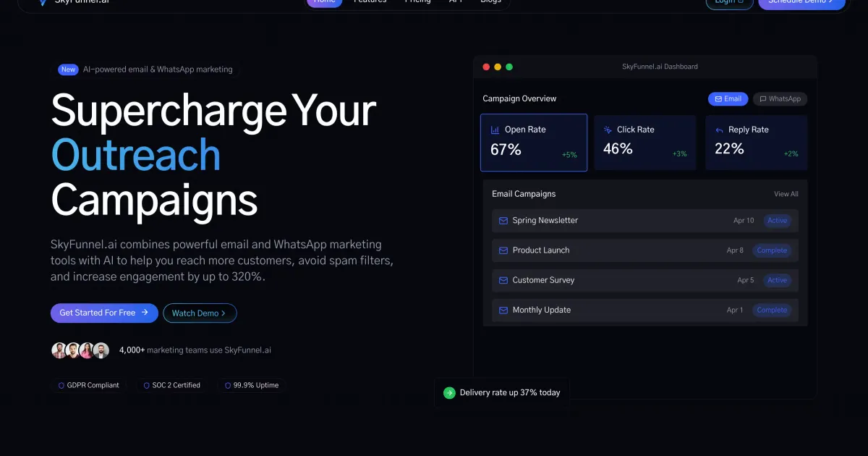Click the last team member avatar

[x=101, y=350]
